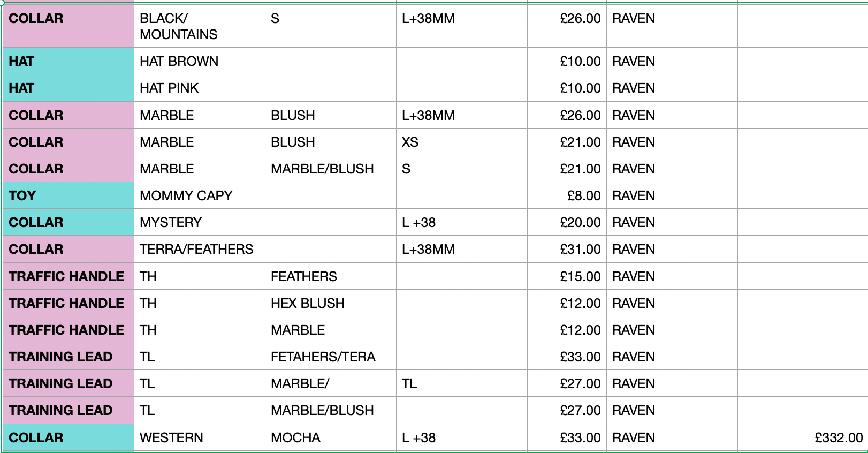The image size is (868, 453).
Task: Select the TERRA/FEATHERS cell
Action: coord(199,249)
